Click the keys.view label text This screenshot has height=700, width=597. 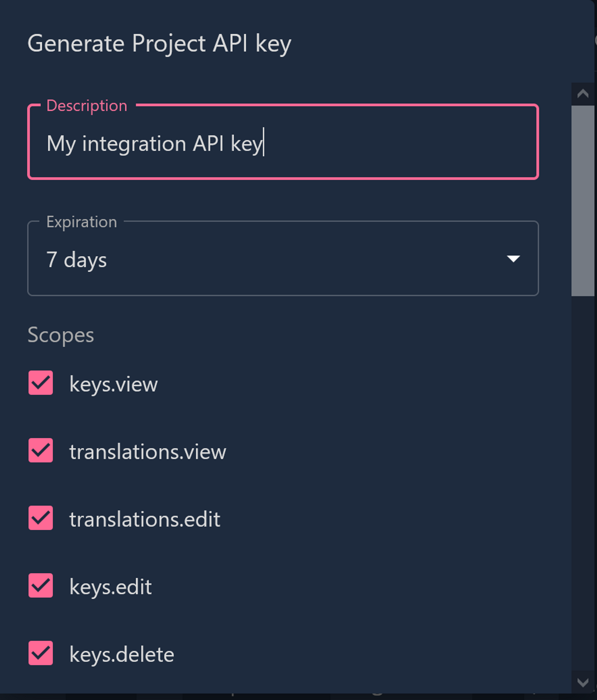point(113,384)
